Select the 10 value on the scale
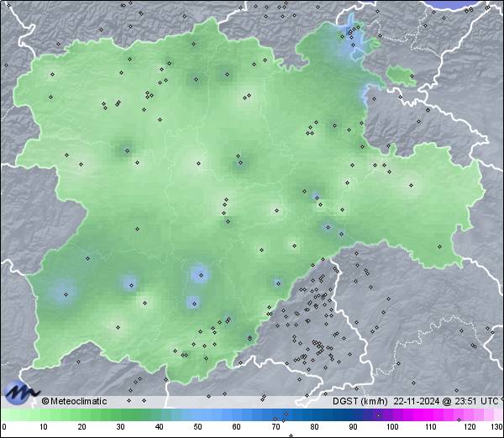504x438 pixels. [44, 427]
